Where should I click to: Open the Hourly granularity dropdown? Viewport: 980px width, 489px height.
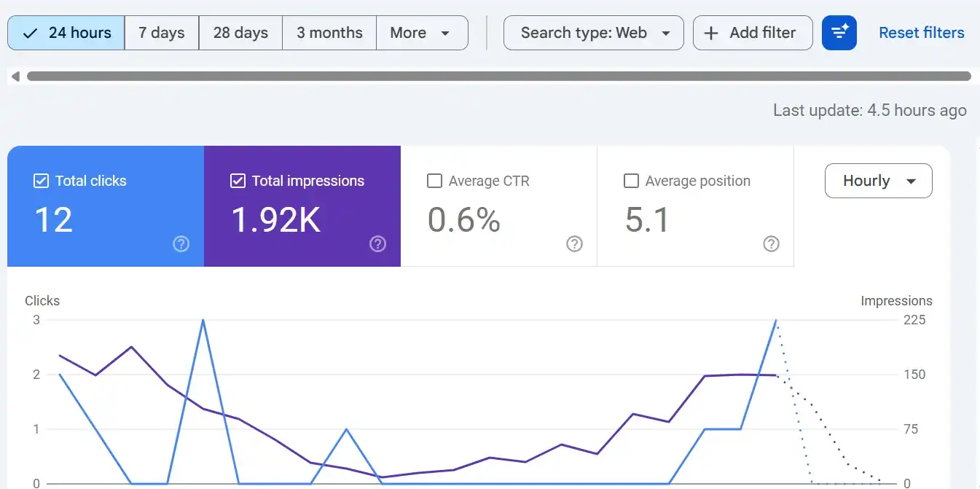[878, 181]
